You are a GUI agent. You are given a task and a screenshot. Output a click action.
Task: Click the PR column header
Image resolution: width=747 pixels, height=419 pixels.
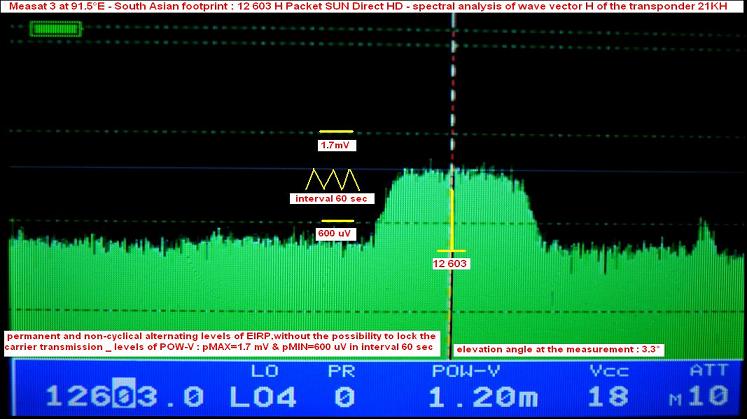(x=342, y=370)
